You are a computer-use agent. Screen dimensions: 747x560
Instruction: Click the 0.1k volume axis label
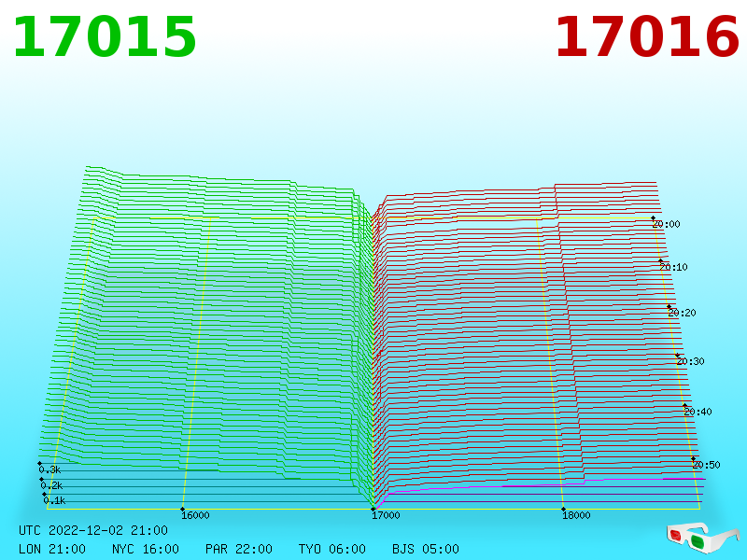[54, 500]
